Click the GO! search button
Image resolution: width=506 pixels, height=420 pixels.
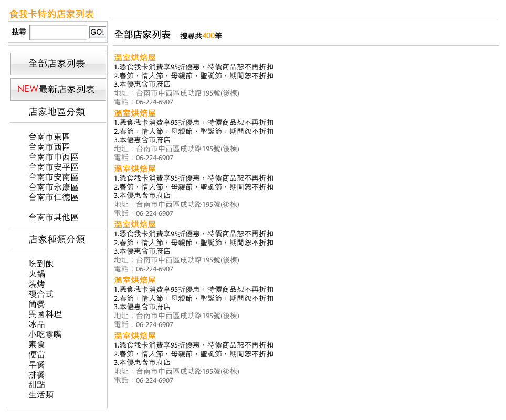point(98,32)
